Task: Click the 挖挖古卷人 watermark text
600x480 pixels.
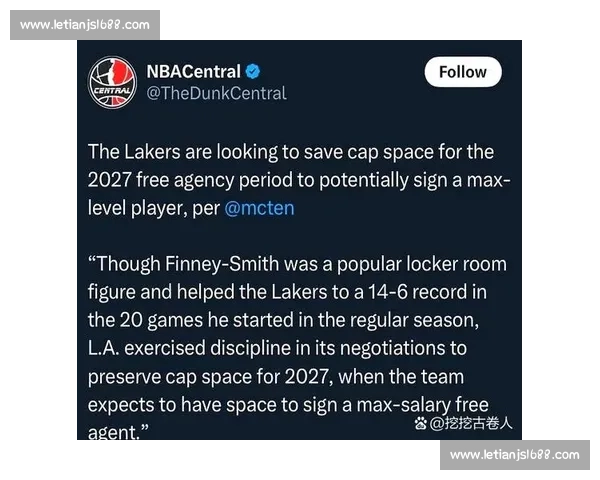Action: pyautogui.click(x=478, y=423)
